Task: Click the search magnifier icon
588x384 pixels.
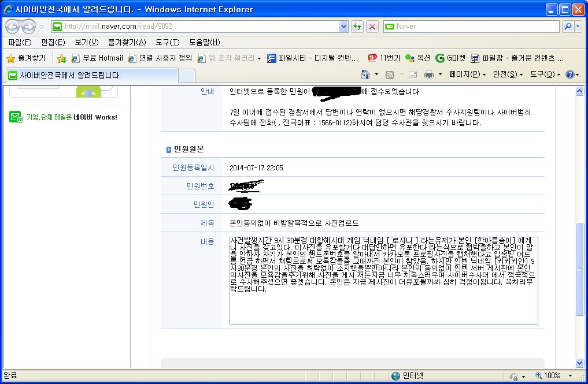Action: (568, 27)
